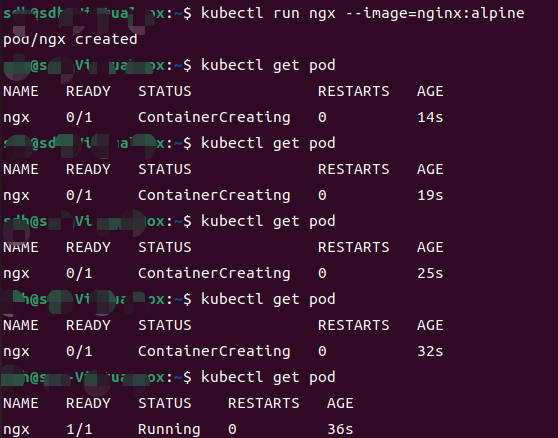Click 'ContainerCreating' in the 25s row
This screenshot has height=438, width=558.
[214, 274]
